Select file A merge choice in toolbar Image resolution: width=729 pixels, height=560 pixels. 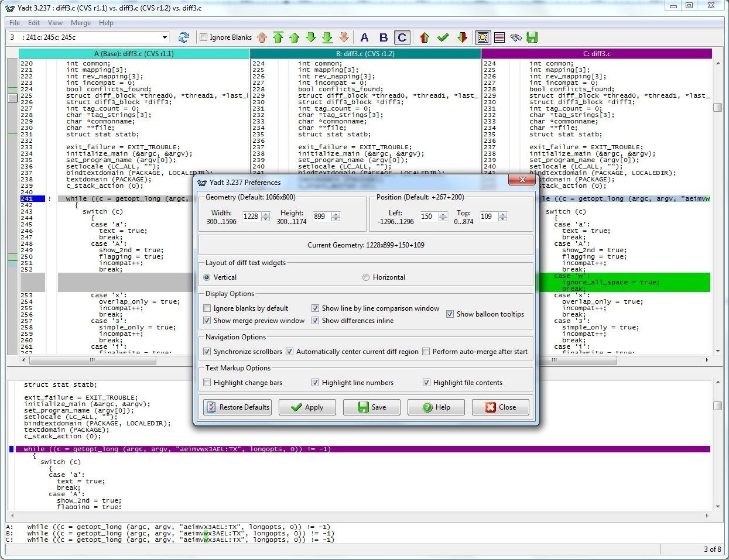tap(364, 37)
